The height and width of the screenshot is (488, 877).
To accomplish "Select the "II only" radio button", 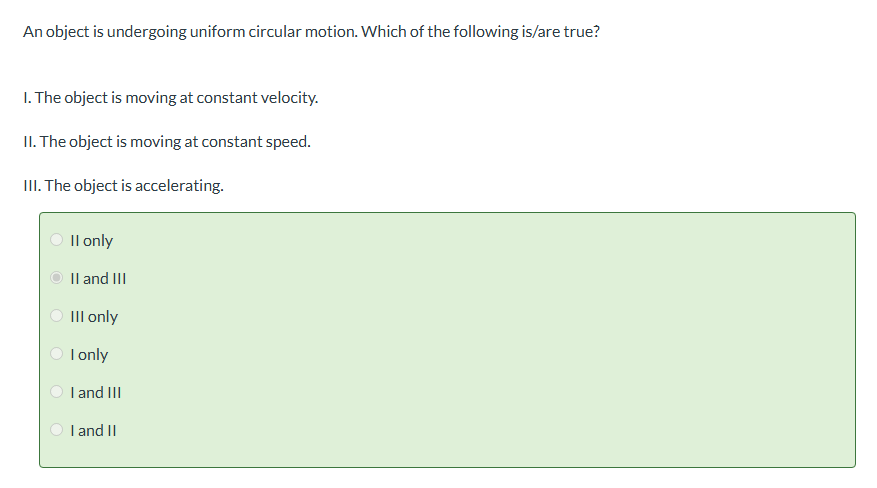I will (x=57, y=240).
